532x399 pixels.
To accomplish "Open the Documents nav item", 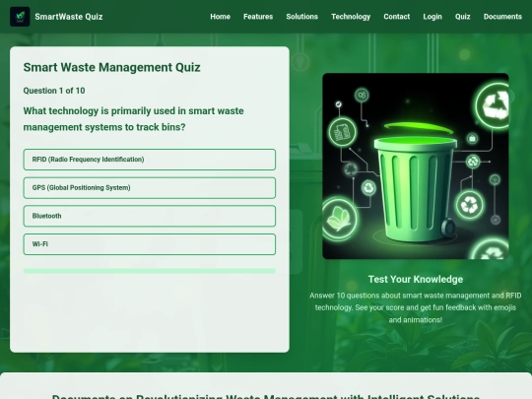I will pos(502,17).
